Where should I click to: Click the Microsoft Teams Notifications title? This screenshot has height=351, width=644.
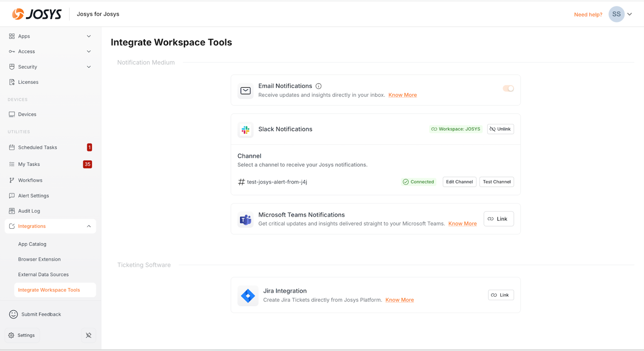point(301,215)
